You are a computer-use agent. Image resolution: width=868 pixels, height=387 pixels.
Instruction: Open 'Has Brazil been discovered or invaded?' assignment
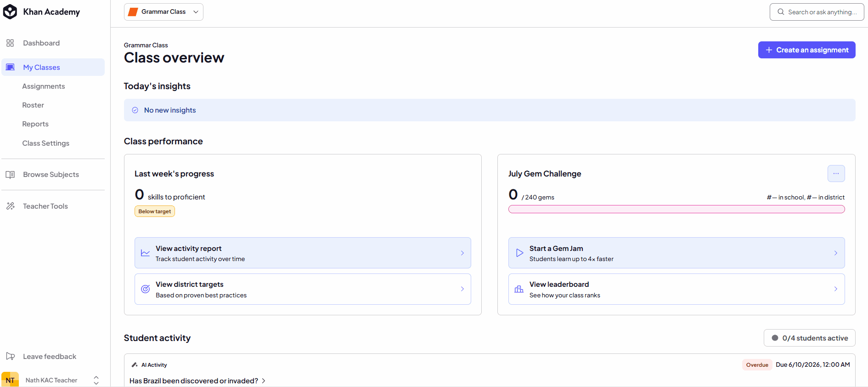(x=194, y=381)
